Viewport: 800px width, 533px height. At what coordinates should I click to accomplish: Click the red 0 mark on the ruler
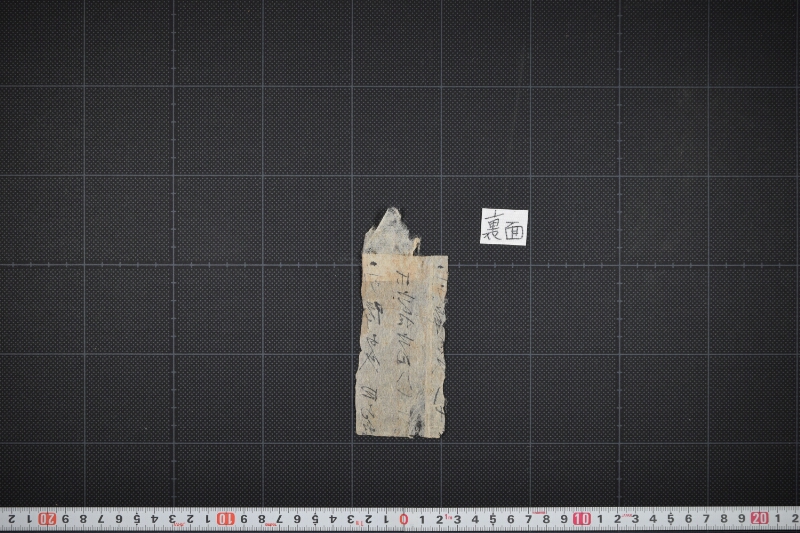pyautogui.click(x=404, y=519)
